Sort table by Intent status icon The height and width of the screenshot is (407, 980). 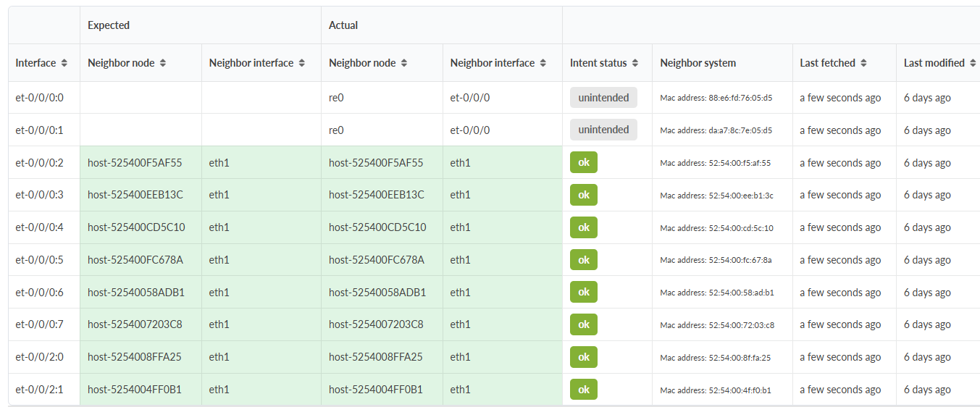pos(635,63)
